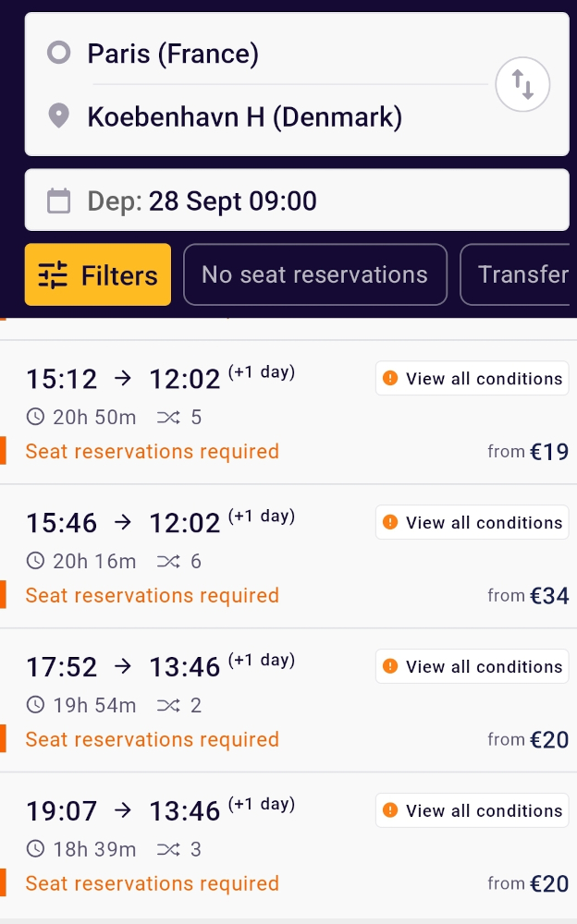Click the Paris origin circle icon

tap(59, 54)
